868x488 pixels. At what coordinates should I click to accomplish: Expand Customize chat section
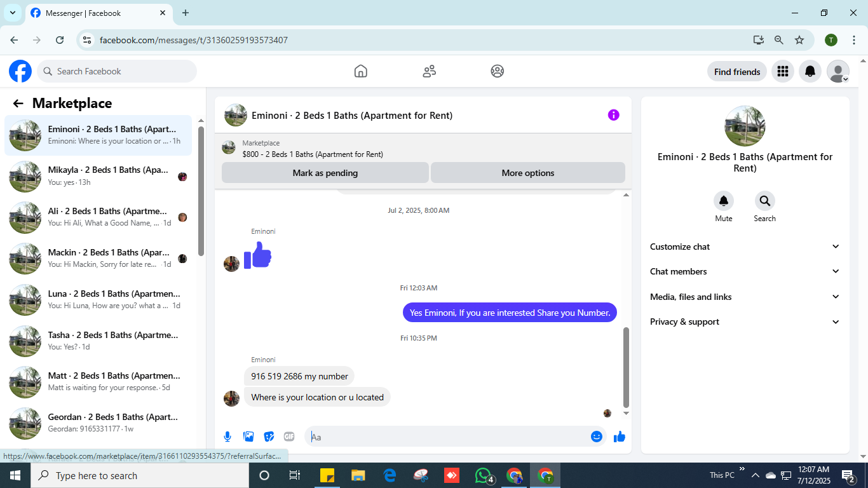[745, 247]
